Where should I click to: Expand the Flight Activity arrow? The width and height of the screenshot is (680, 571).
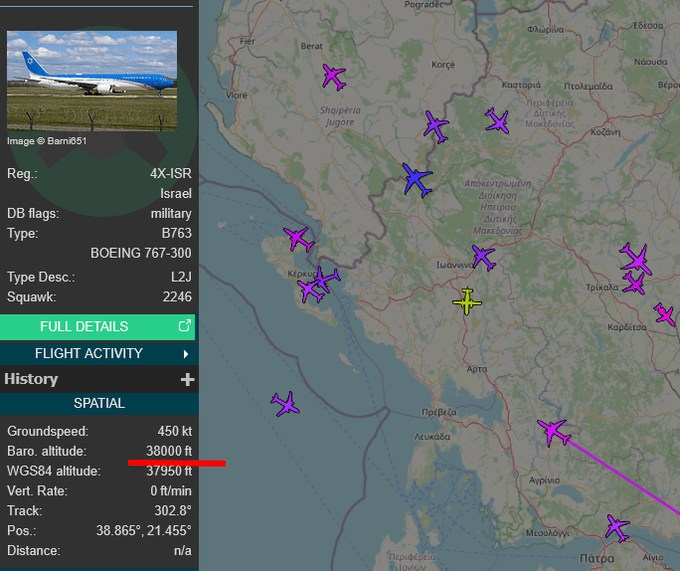coord(186,353)
